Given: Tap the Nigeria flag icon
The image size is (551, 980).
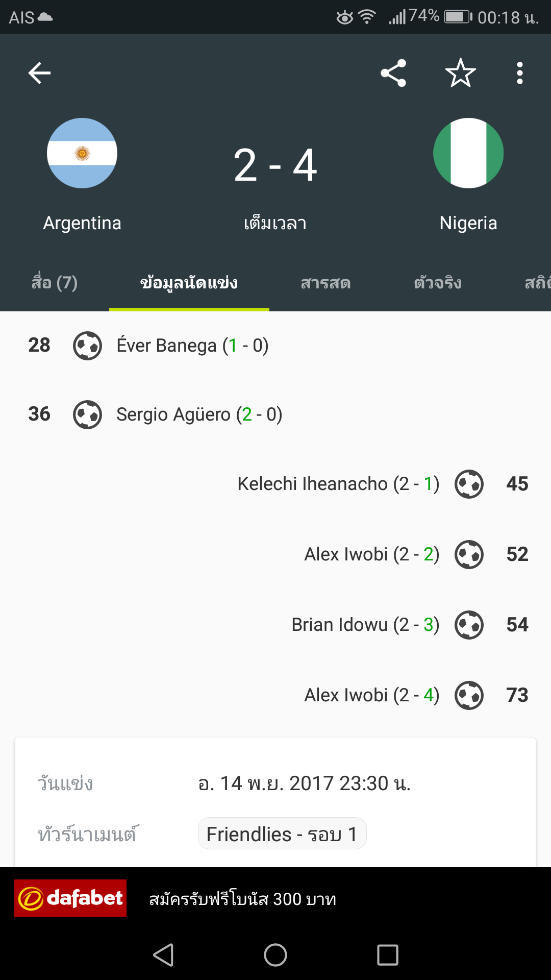Looking at the screenshot, I should point(468,153).
